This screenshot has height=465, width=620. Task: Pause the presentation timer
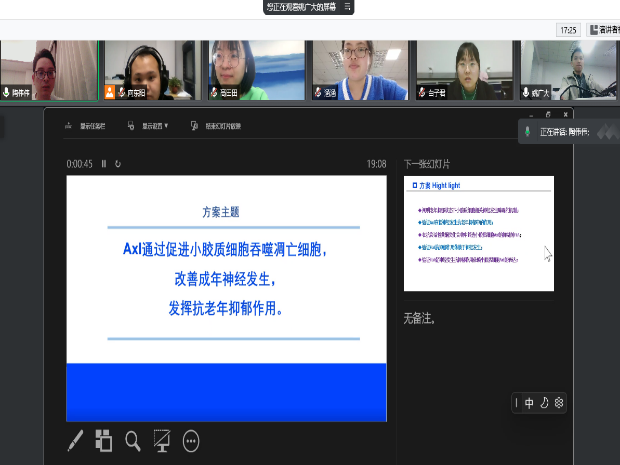coord(104,164)
